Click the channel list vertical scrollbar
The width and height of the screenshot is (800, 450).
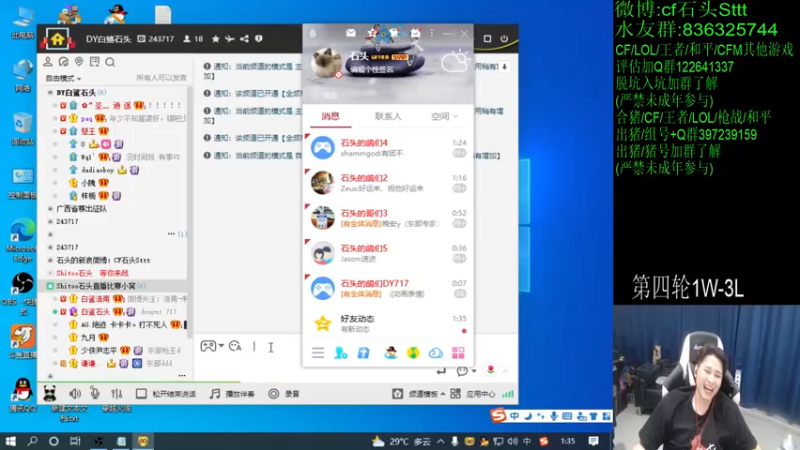click(x=190, y=212)
